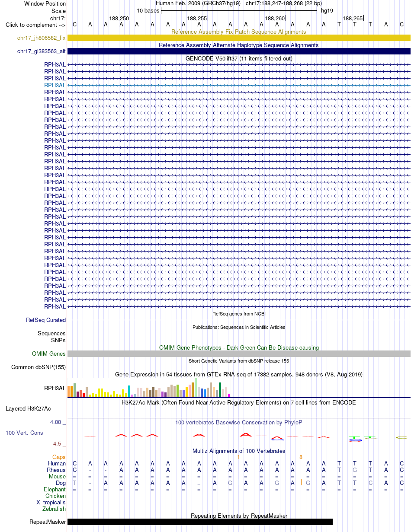Open the GENCODE V50lift37 track title
This screenshot has height=532, width=411.
click(239, 58)
